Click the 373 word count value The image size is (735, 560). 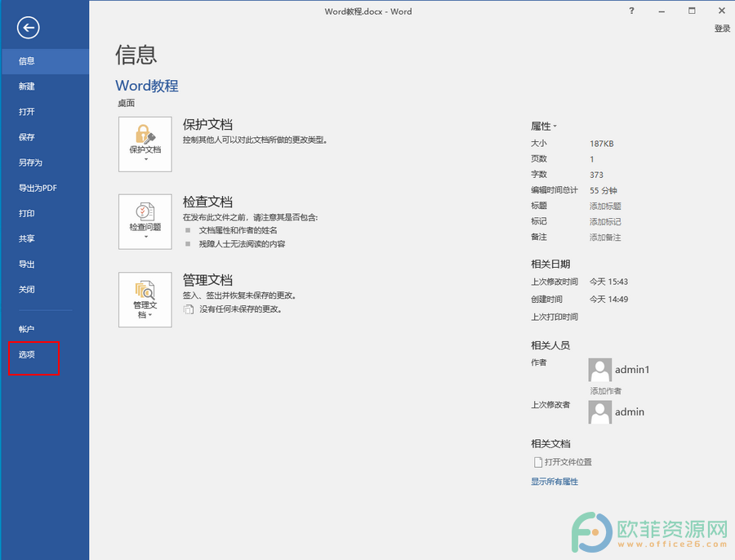[x=596, y=175]
